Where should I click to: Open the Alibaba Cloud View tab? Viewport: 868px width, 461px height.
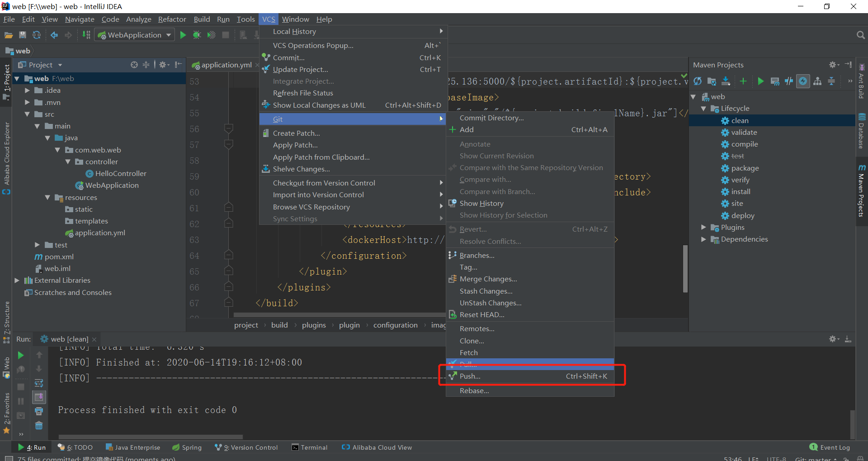pos(377,447)
